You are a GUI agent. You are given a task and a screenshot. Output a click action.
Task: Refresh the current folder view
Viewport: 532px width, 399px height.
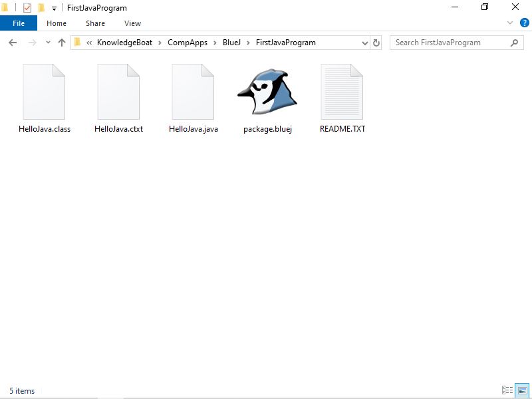click(x=376, y=43)
